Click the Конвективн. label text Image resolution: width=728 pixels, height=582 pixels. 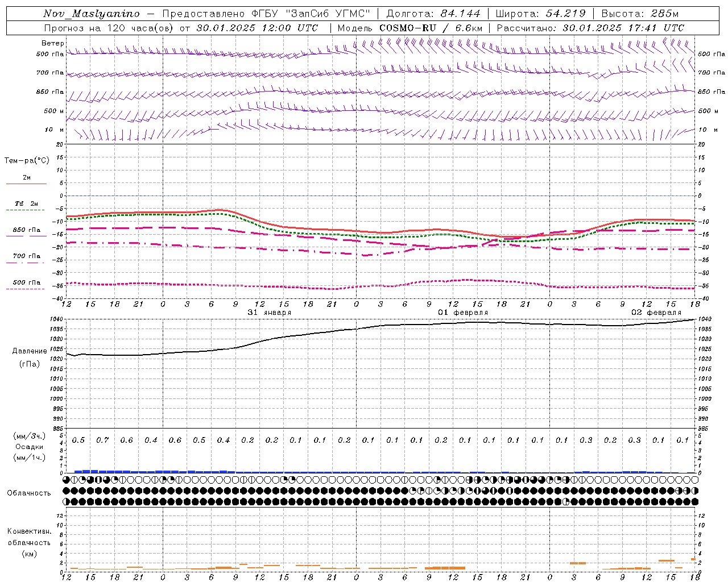pos(29,531)
